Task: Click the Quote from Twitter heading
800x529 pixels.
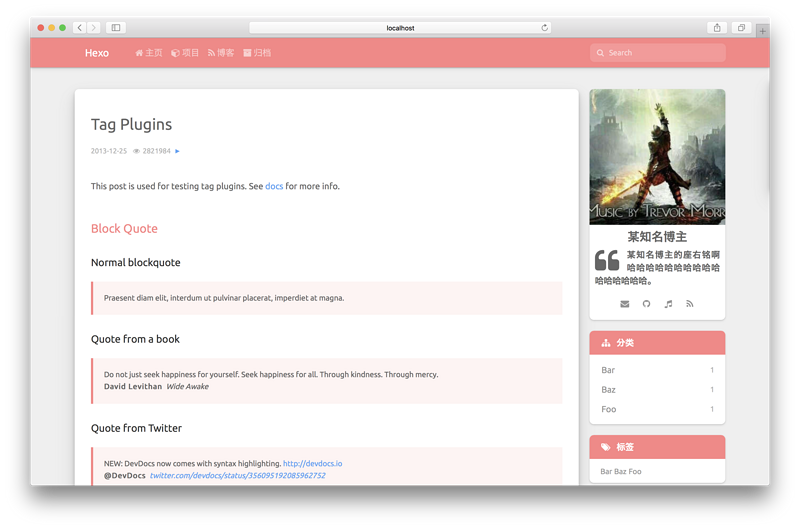Action: (136, 428)
